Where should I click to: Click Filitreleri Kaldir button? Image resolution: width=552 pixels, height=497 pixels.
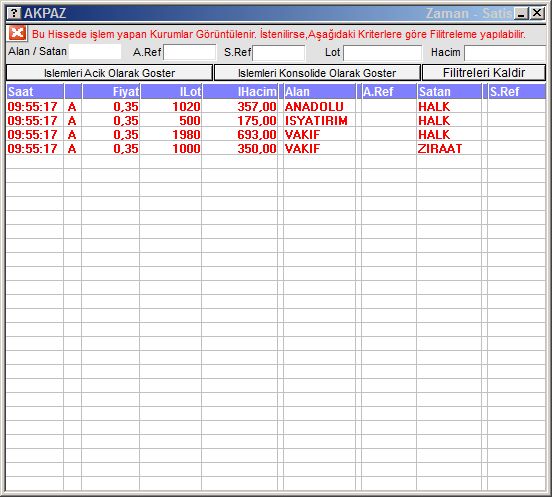click(x=484, y=73)
